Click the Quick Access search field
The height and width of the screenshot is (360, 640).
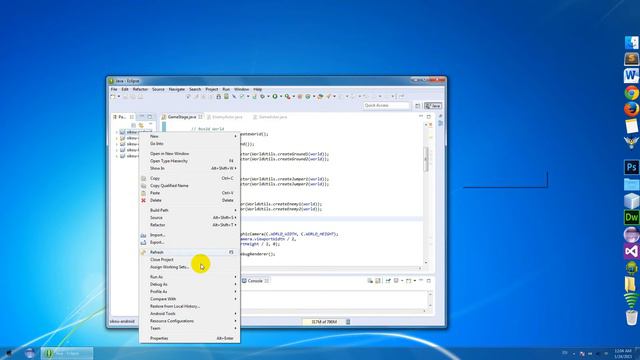click(386, 106)
